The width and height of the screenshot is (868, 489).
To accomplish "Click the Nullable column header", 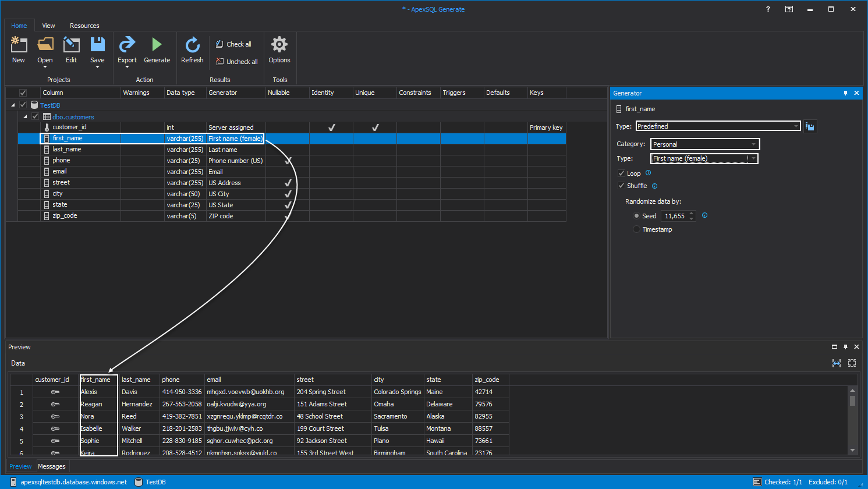I will (288, 93).
